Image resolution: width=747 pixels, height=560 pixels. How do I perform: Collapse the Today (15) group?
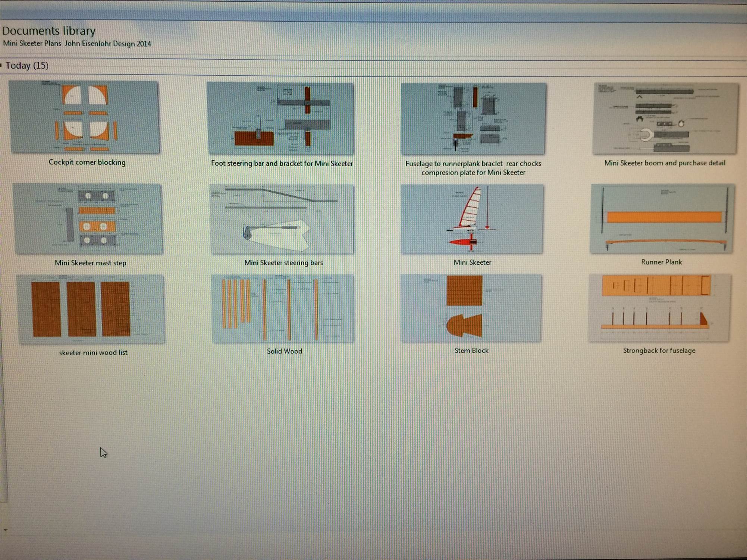click(1, 66)
